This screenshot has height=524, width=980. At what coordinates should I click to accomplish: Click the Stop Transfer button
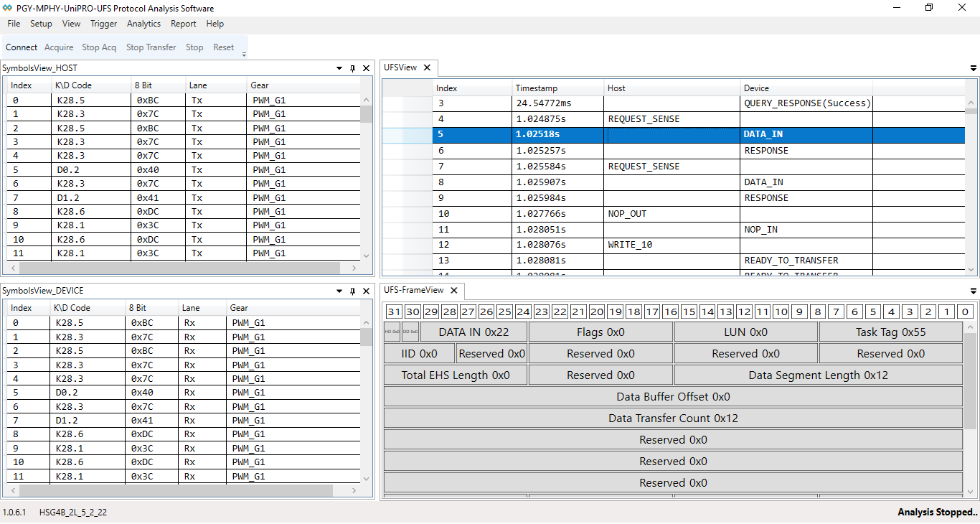click(151, 47)
